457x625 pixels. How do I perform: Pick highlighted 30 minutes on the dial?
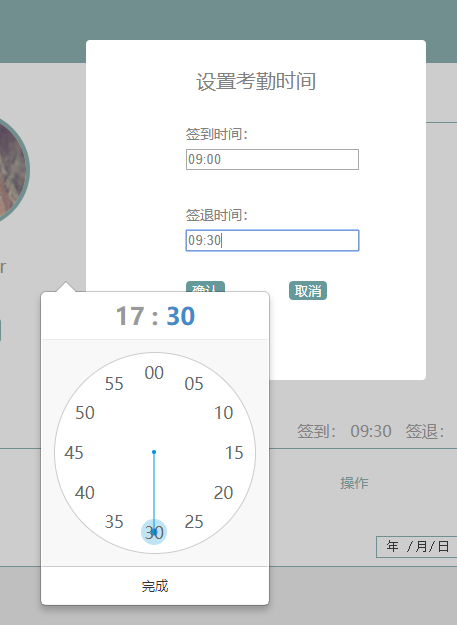click(154, 533)
